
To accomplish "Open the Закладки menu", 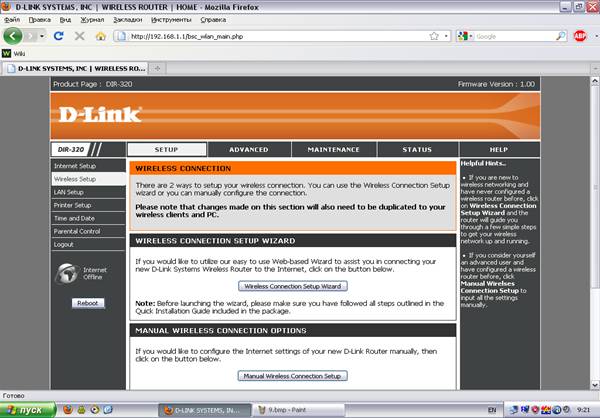I will pyautogui.click(x=127, y=20).
